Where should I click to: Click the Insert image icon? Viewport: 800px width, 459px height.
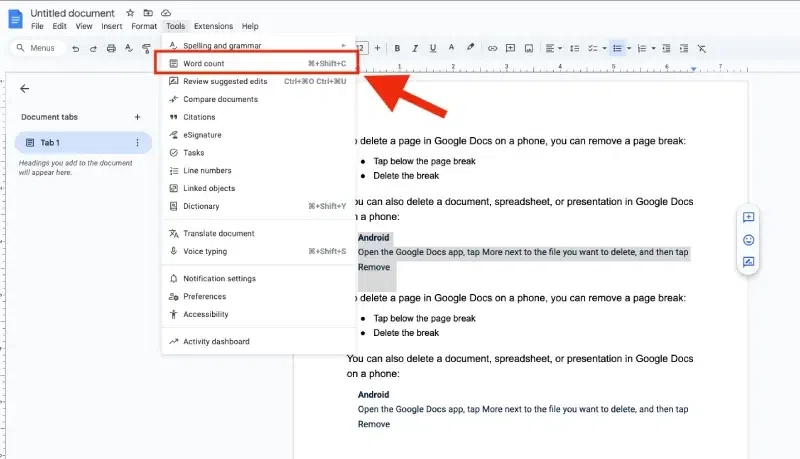tap(529, 48)
